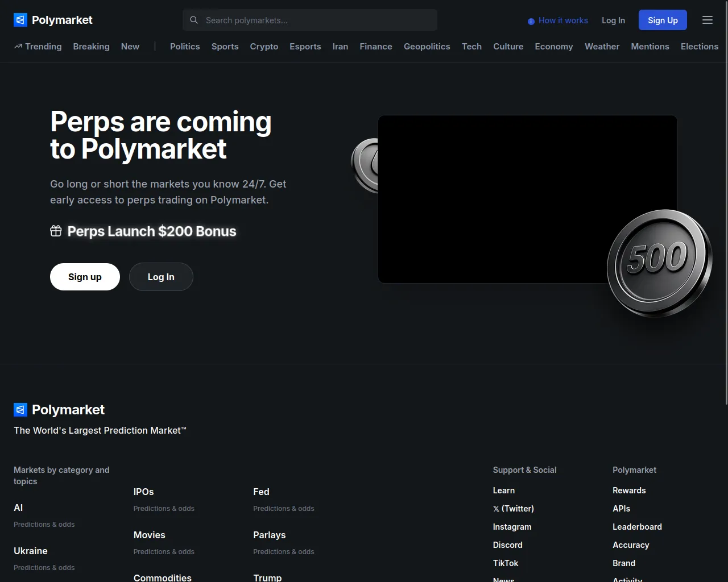Select the Esports category
This screenshot has width=728, height=582.
(x=305, y=47)
